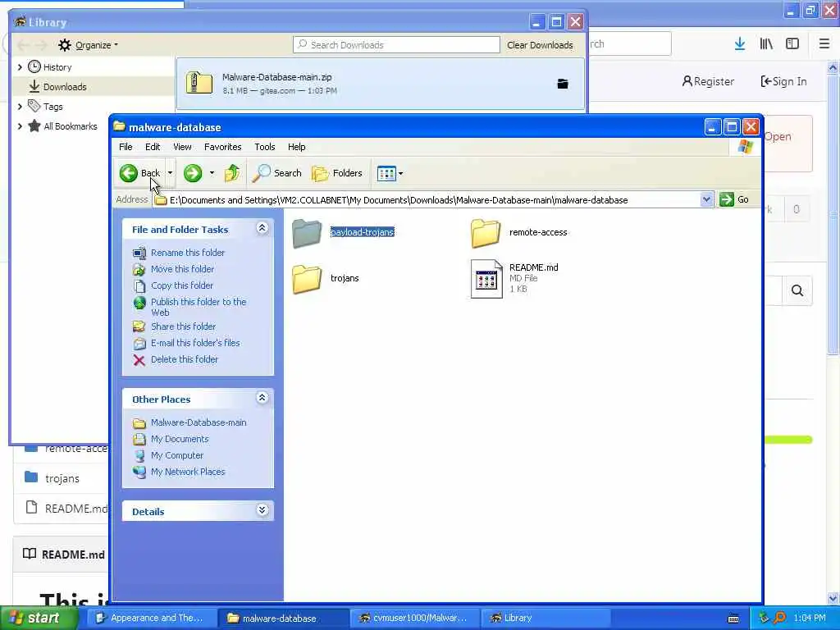Click the magnifier icon in system tray

click(x=779, y=618)
